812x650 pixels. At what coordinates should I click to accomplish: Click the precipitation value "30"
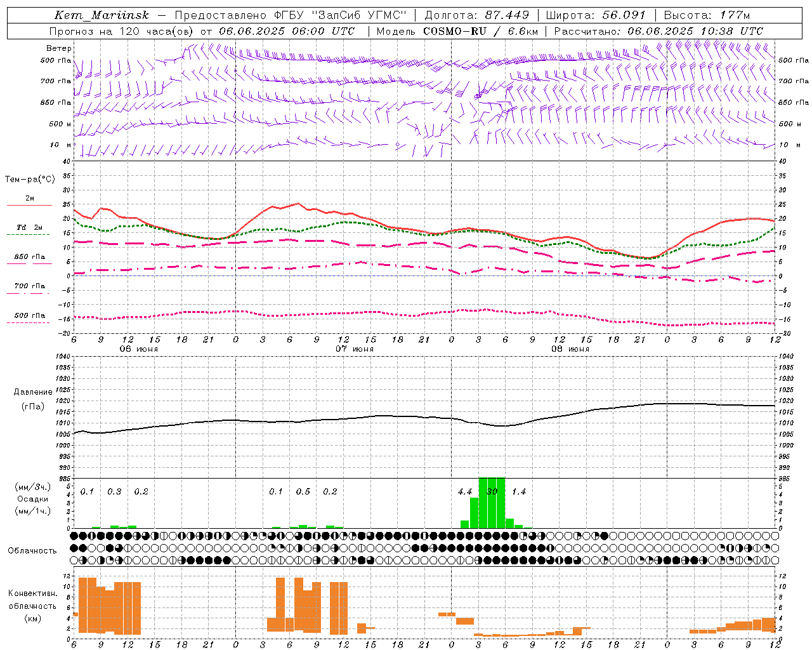[492, 492]
